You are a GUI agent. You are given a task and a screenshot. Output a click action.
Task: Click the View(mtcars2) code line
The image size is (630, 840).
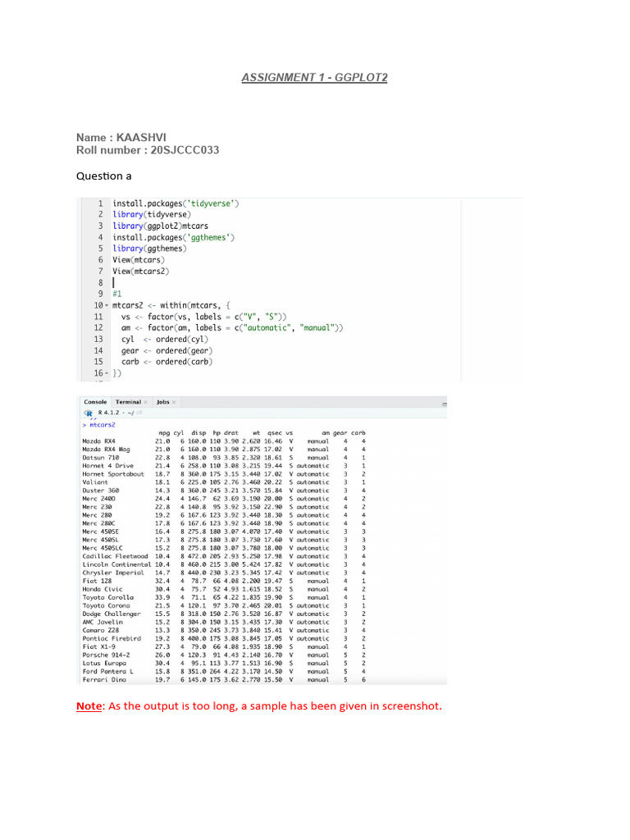pos(140,272)
